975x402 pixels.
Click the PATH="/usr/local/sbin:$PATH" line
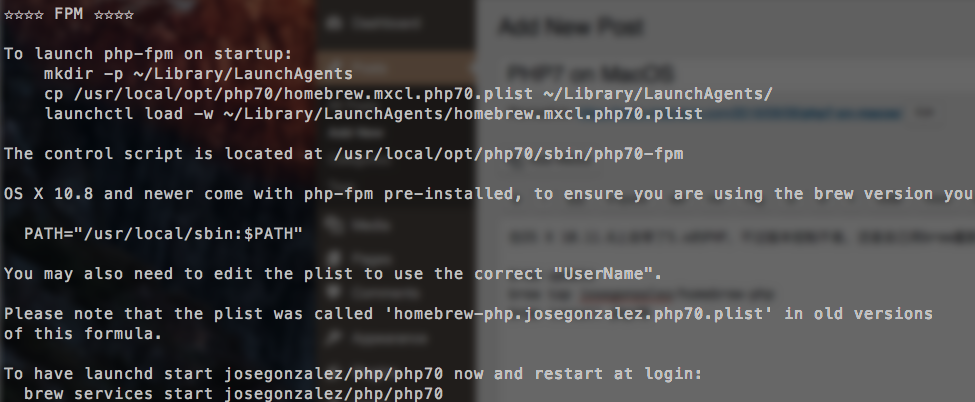163,233
